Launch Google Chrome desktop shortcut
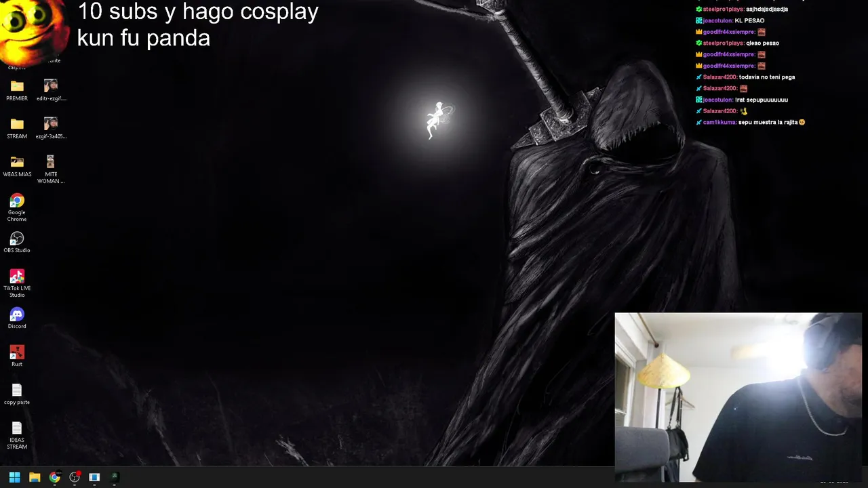 tap(17, 207)
